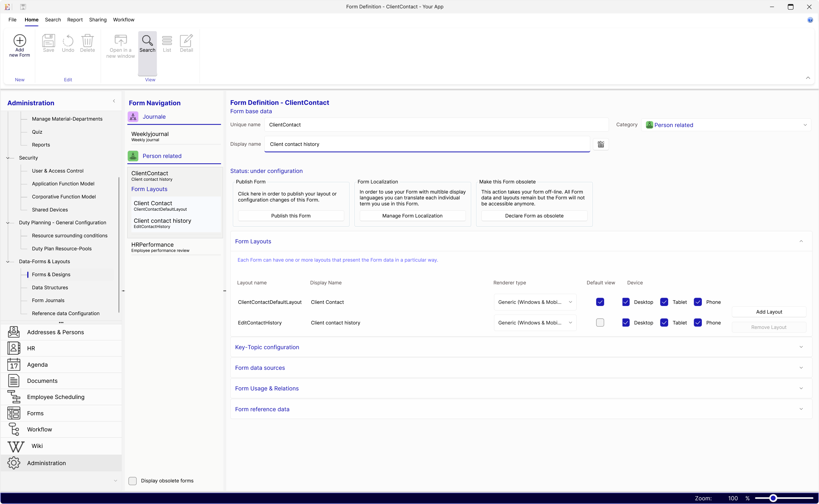Open the File menu
819x504 pixels.
[12, 20]
